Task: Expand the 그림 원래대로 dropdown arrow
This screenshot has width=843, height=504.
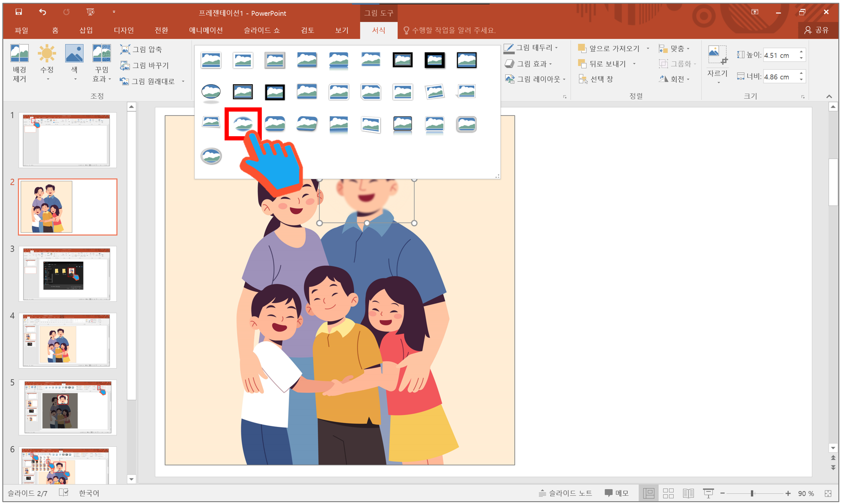Action: 183,81
